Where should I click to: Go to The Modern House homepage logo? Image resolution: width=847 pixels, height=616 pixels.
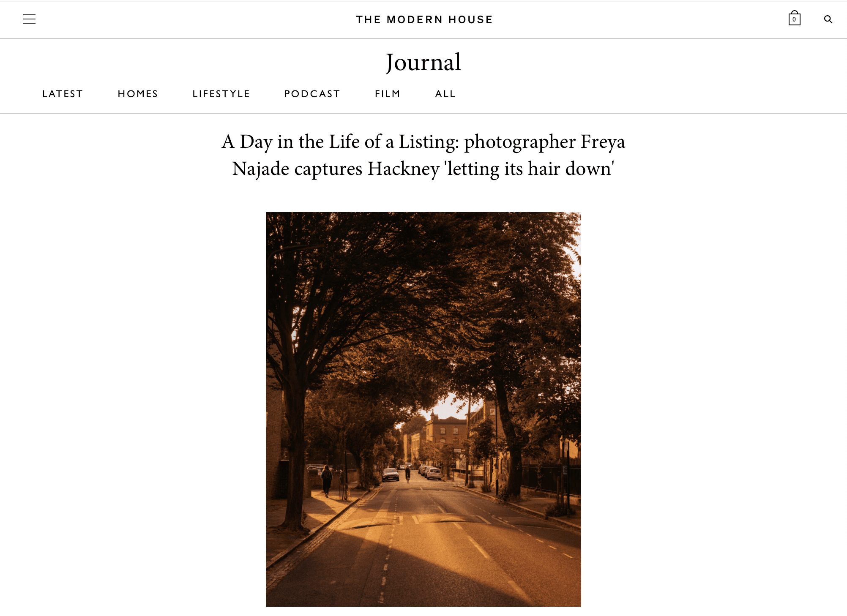[x=424, y=19]
